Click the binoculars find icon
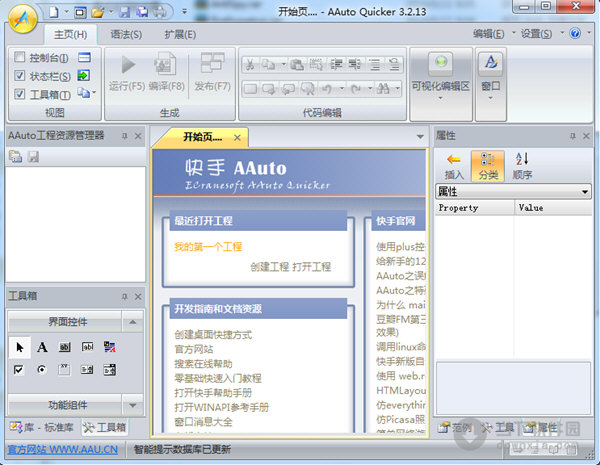The height and width of the screenshot is (465, 600). tap(383, 89)
